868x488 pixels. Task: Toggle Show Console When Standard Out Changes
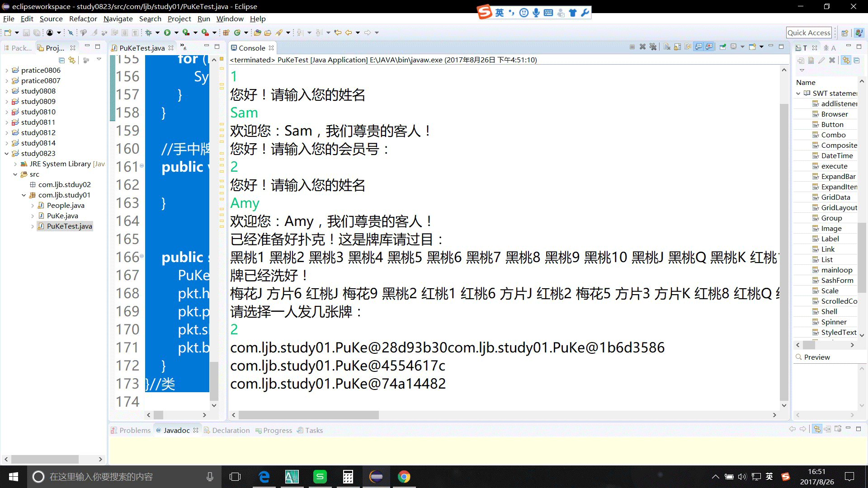pyautogui.click(x=698, y=47)
